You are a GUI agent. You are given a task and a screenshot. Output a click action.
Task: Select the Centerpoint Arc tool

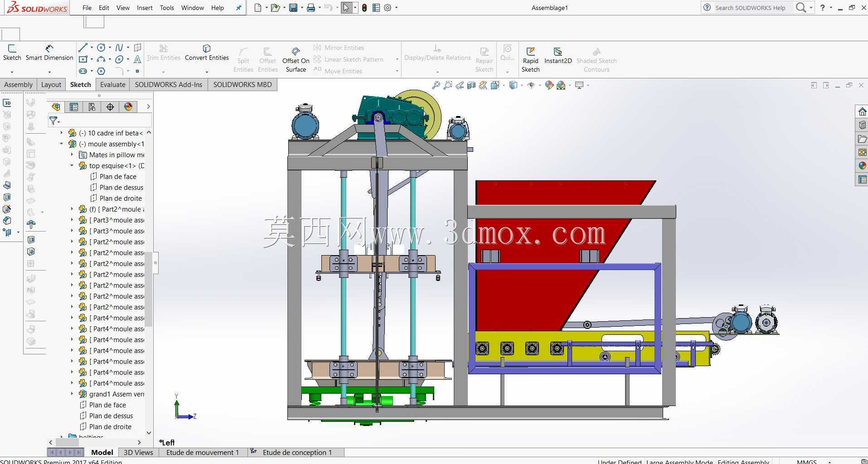(102, 59)
